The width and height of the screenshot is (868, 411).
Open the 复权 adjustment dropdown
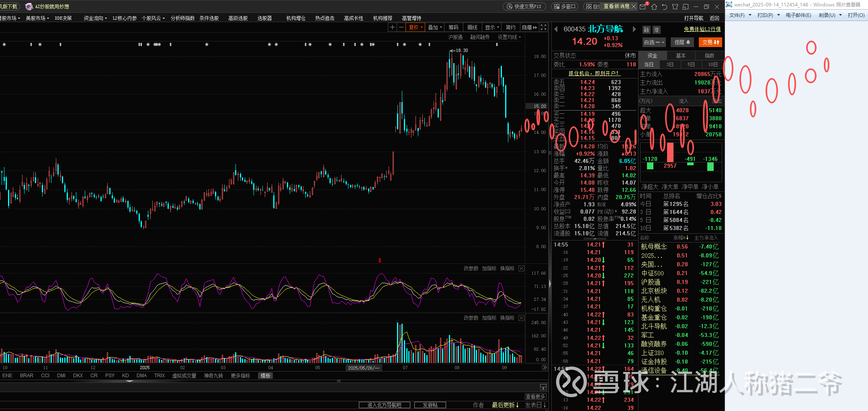pos(416,27)
